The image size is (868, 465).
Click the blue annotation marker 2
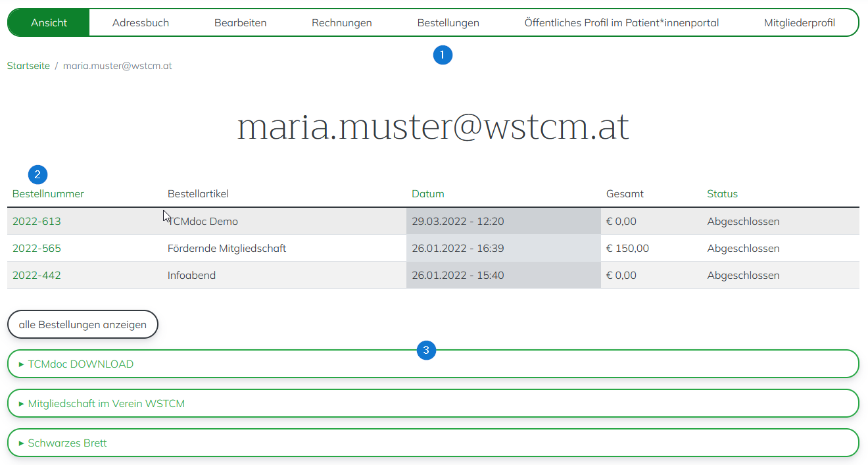tap(37, 174)
